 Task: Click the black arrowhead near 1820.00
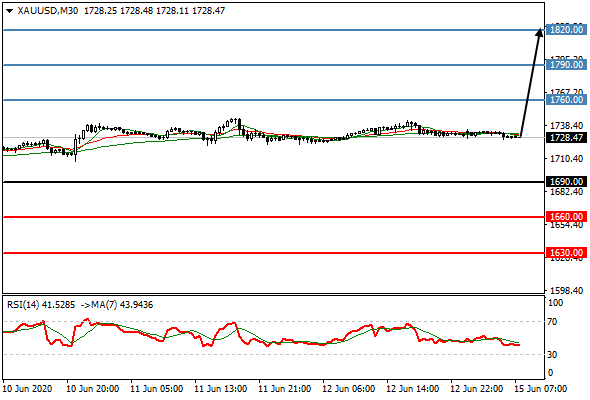[x=539, y=32]
